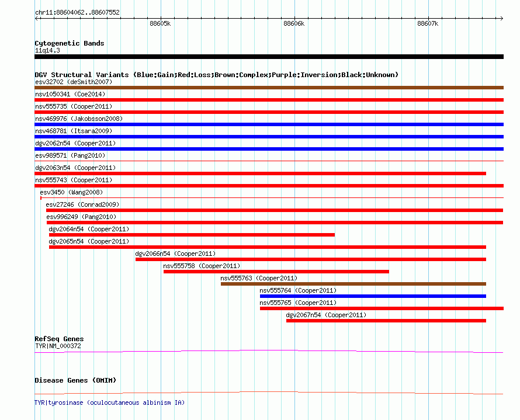This screenshot has height=420, width=520.
Task: Select dgv2066n54 (Cooper2011) label
Action: coord(175,254)
